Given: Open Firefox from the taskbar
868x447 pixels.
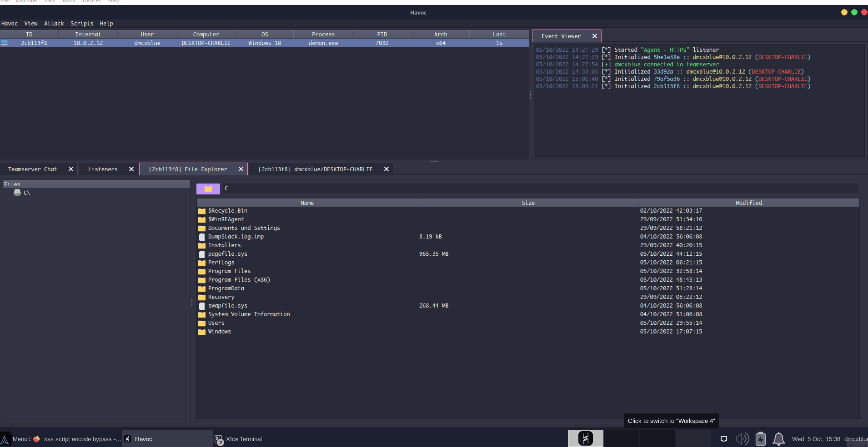Looking at the screenshot, I should tap(36, 439).
